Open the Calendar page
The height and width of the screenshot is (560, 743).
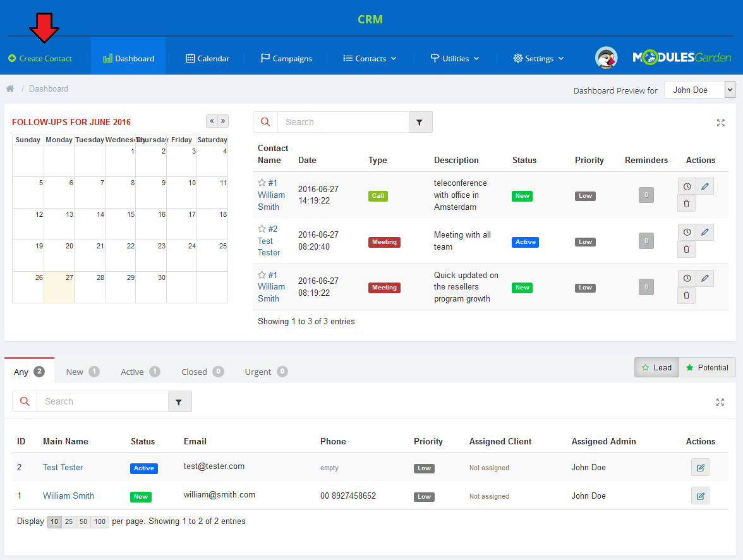(207, 58)
